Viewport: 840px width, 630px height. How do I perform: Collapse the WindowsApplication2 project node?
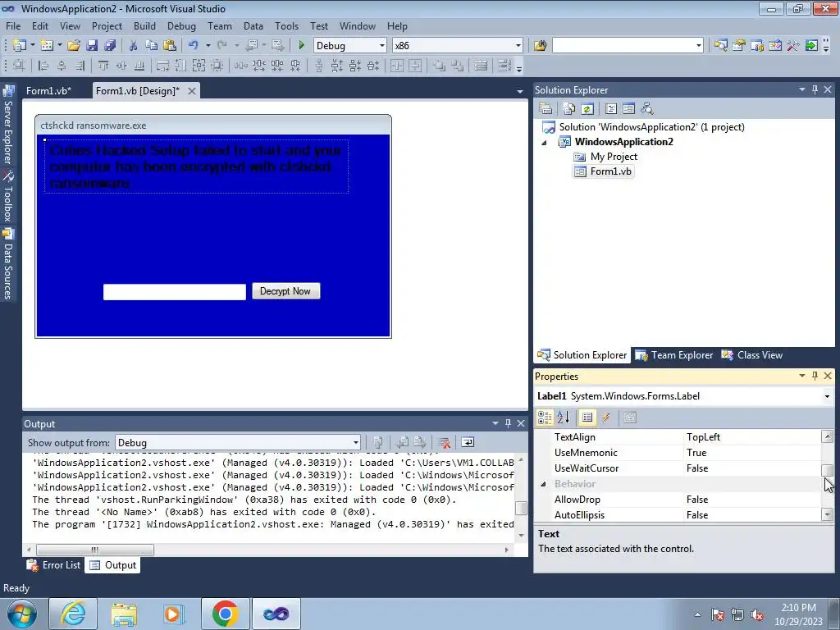click(x=545, y=143)
